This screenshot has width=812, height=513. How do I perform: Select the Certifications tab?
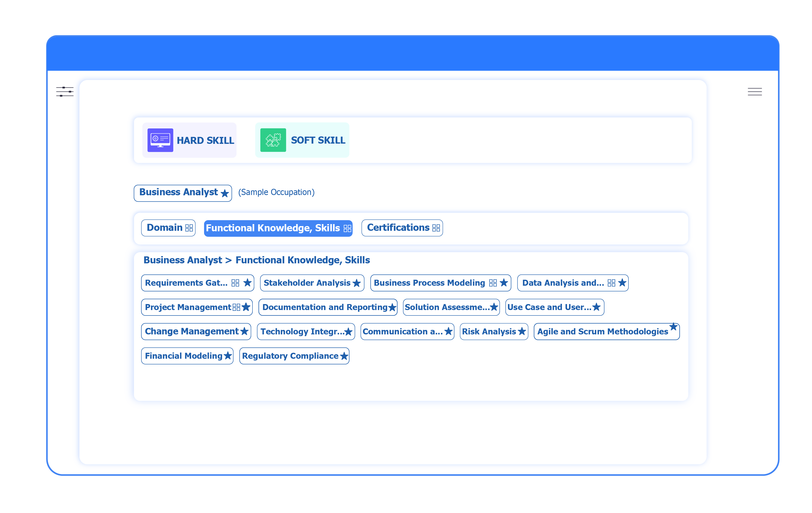402,228
